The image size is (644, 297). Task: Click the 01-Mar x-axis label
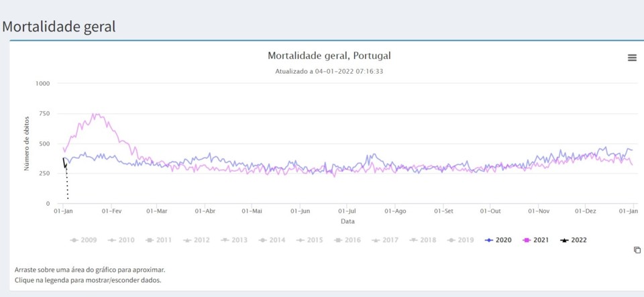(157, 211)
